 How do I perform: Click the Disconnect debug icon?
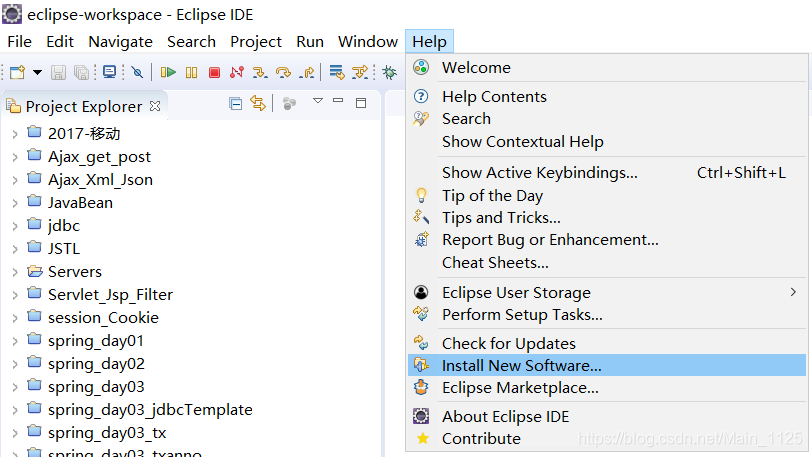(237, 72)
